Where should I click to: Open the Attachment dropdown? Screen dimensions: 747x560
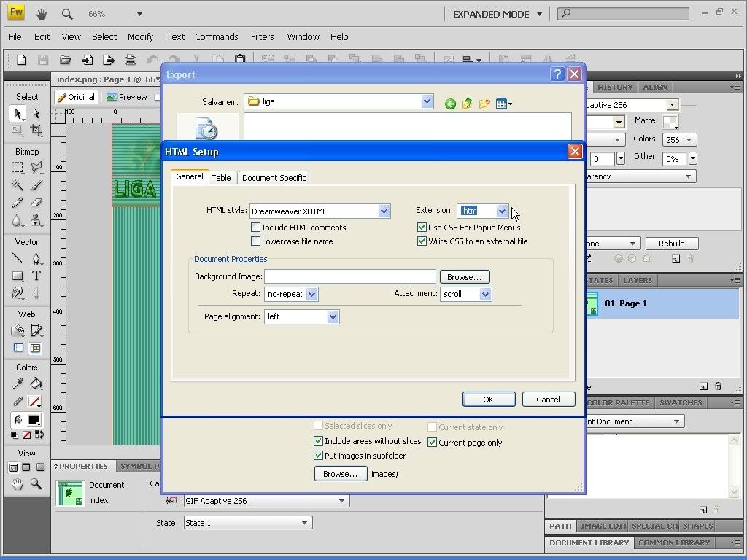485,295
